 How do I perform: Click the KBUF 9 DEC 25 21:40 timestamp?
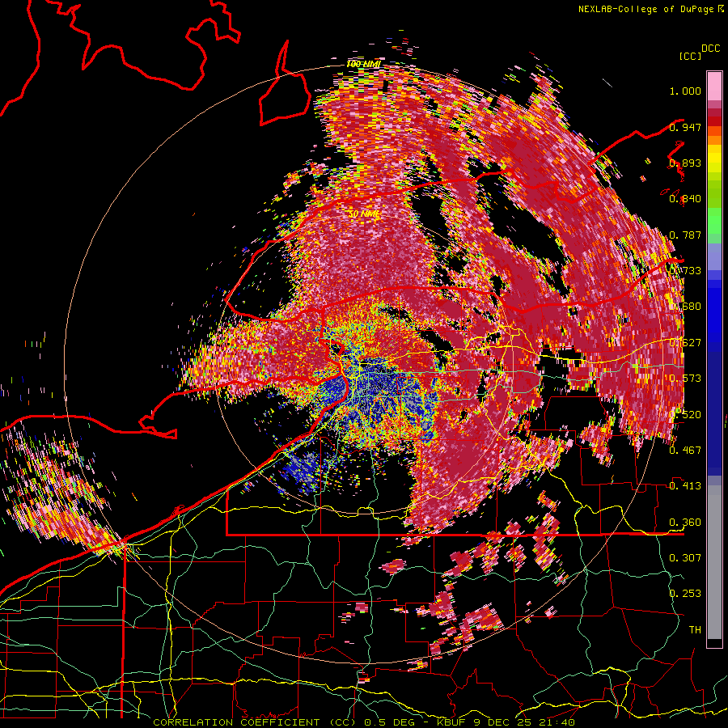[506, 722]
